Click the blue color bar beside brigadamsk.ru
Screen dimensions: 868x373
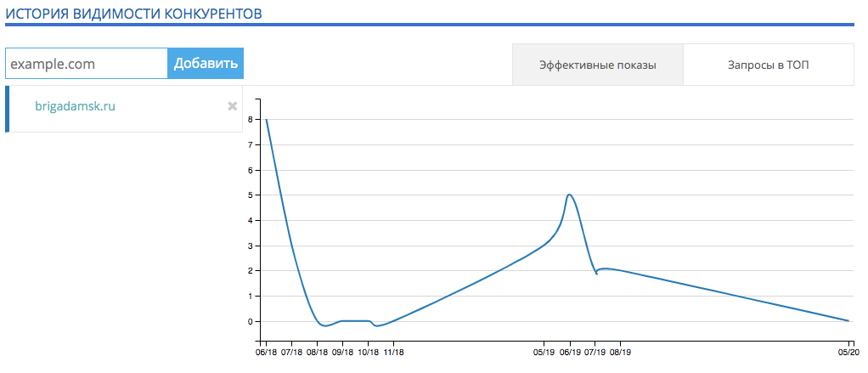(x=8, y=109)
